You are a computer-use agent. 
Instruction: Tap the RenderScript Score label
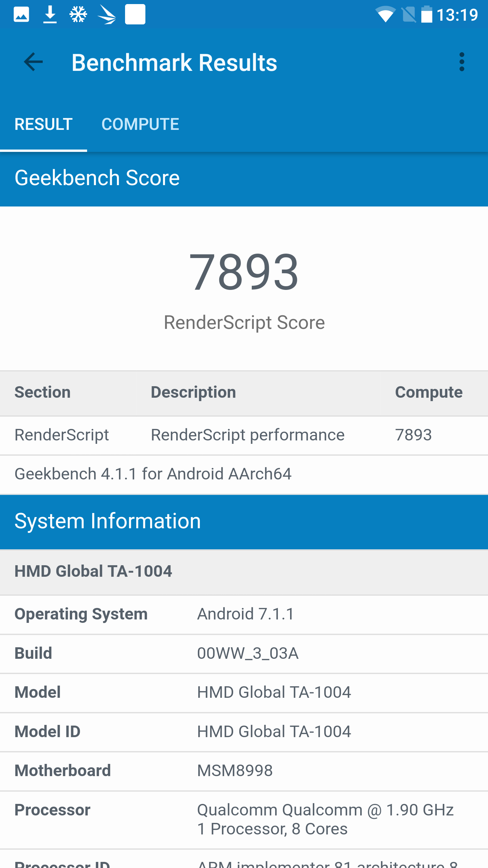pos(244,322)
